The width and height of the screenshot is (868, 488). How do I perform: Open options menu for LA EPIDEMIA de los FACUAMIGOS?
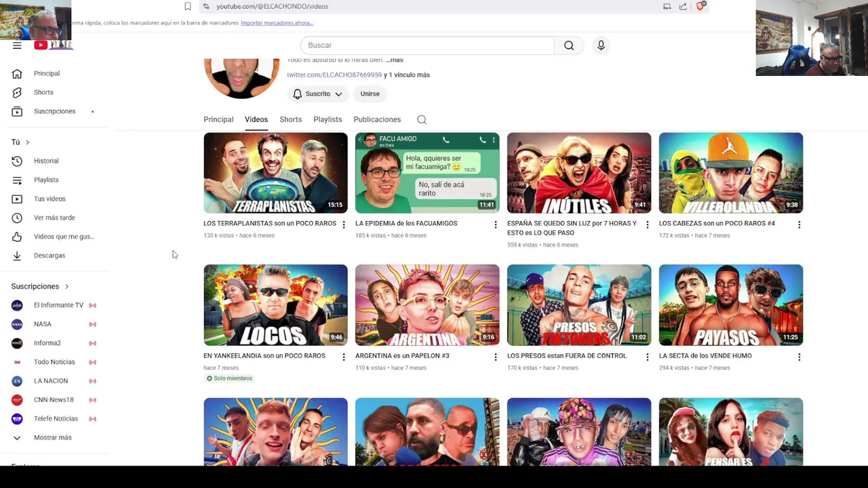point(495,224)
